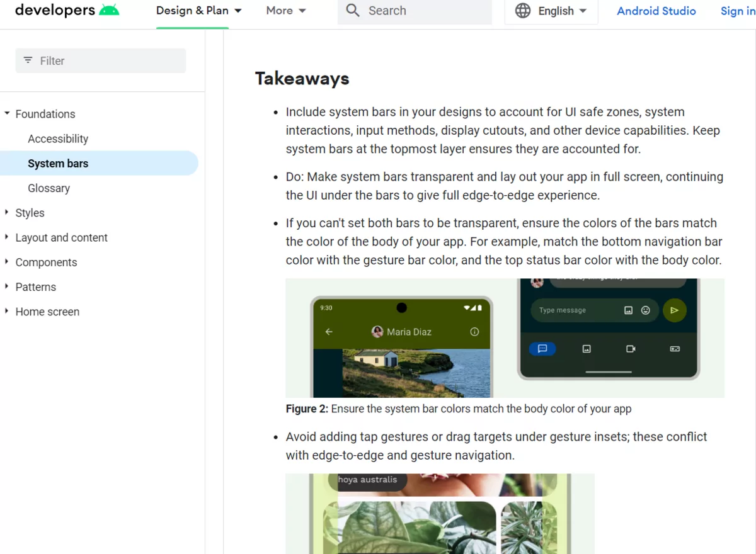Open the Design & Plan dropdown

pyautogui.click(x=198, y=11)
